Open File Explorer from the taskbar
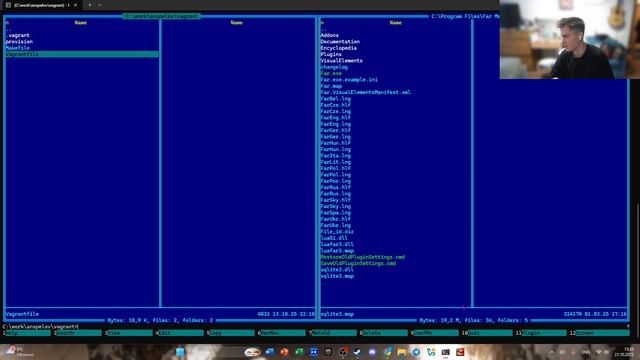 pyautogui.click(x=402, y=352)
